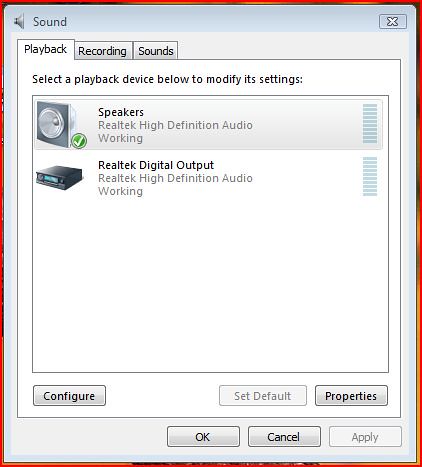Select the 'Realtek Digital Output' name text
The width and height of the screenshot is (422, 467).
click(156, 165)
